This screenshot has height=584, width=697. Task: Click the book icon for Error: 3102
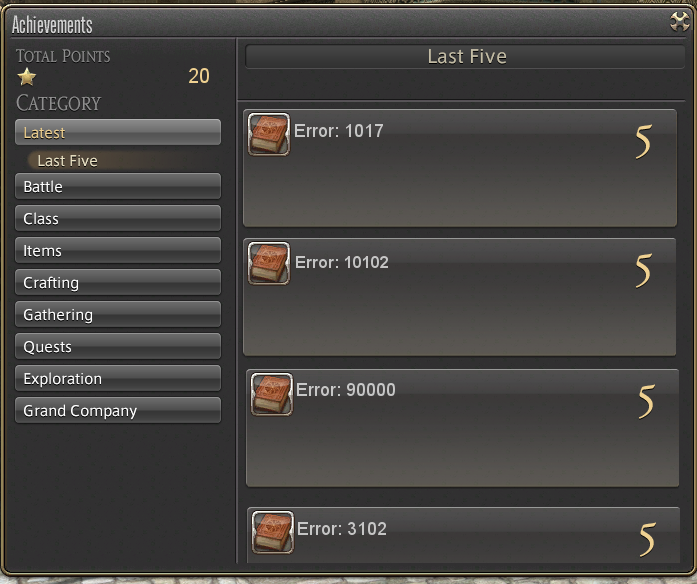click(x=272, y=532)
